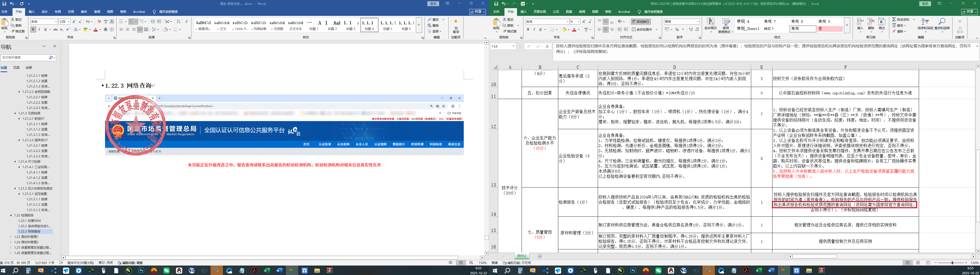Click Word's Clear Formatting eraser icon
This screenshot has width=980, height=275.
[x=99, y=22]
